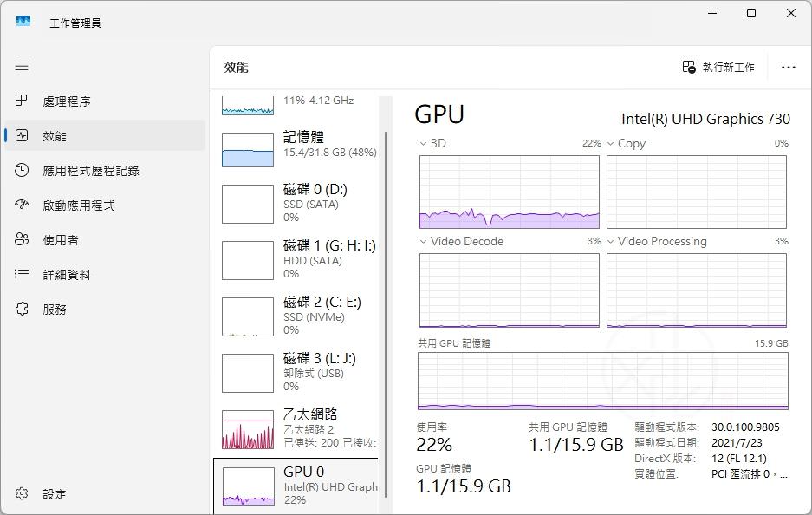Click '15.9 GB' shared memory graph label

pyautogui.click(x=771, y=343)
